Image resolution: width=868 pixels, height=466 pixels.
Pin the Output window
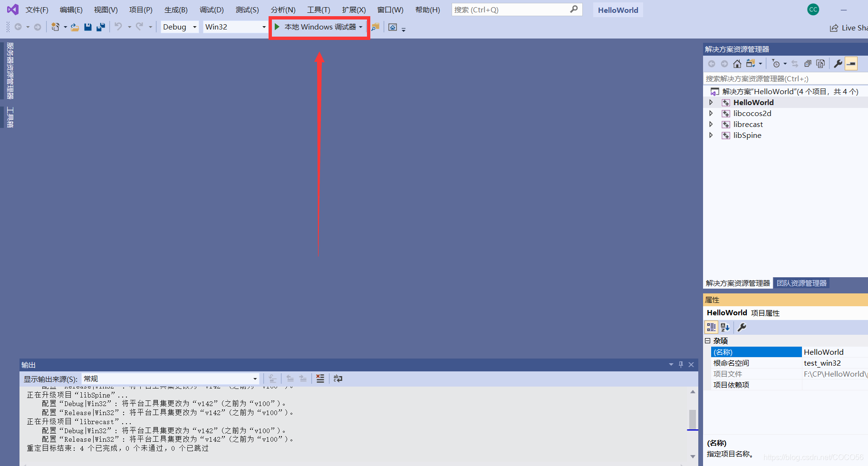pos(681,365)
